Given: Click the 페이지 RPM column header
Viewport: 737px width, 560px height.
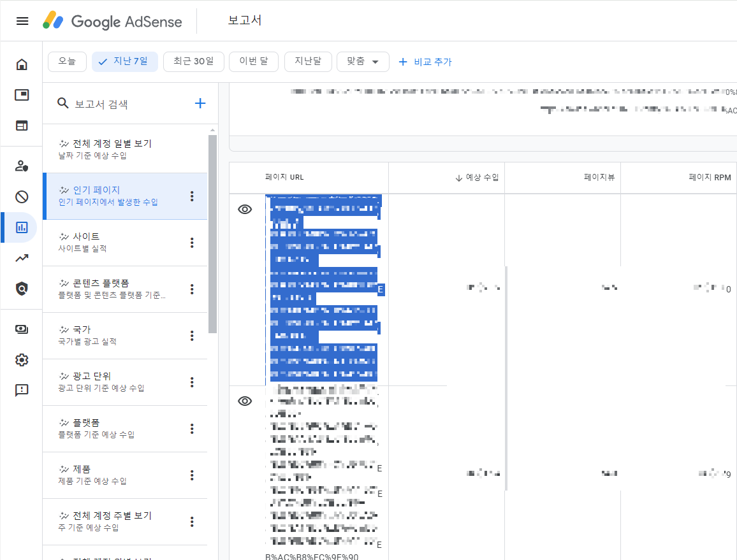Looking at the screenshot, I should tap(710, 177).
